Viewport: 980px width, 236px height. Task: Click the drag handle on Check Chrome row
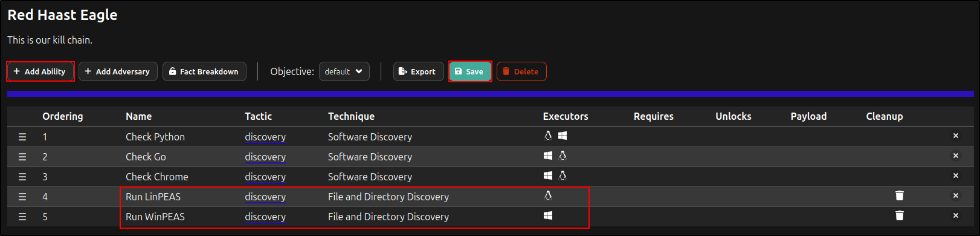22,177
